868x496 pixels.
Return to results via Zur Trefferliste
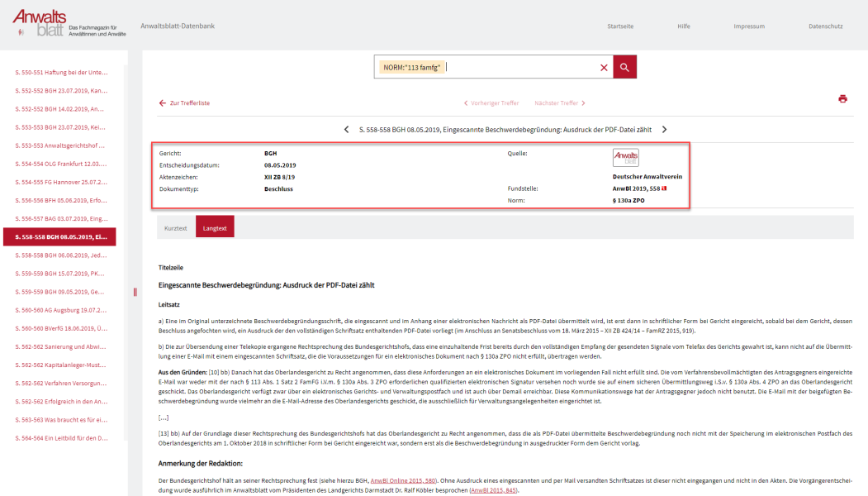click(x=189, y=103)
